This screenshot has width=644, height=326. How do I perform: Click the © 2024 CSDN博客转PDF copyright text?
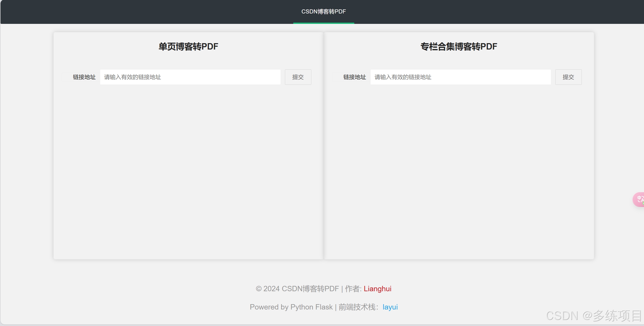point(297,289)
